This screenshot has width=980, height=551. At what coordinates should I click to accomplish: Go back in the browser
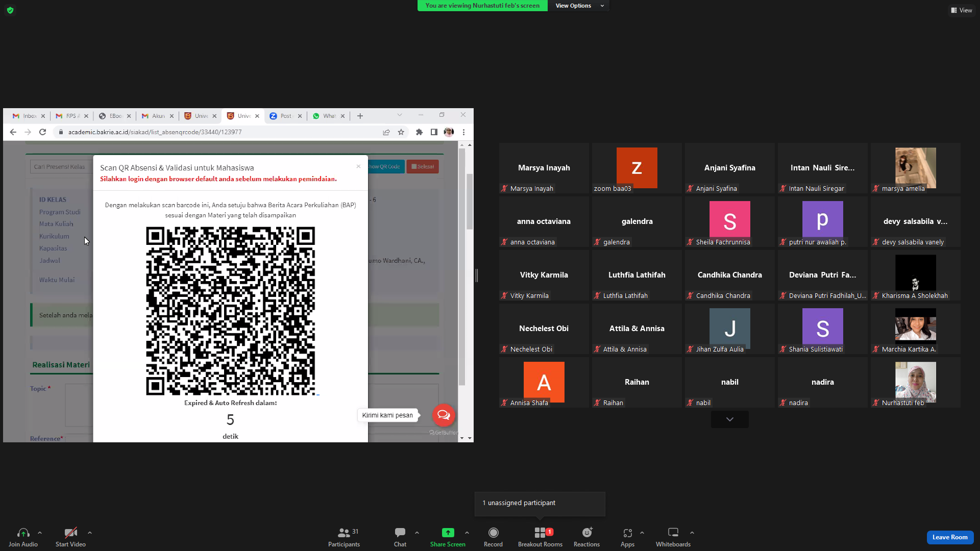coord(13,132)
